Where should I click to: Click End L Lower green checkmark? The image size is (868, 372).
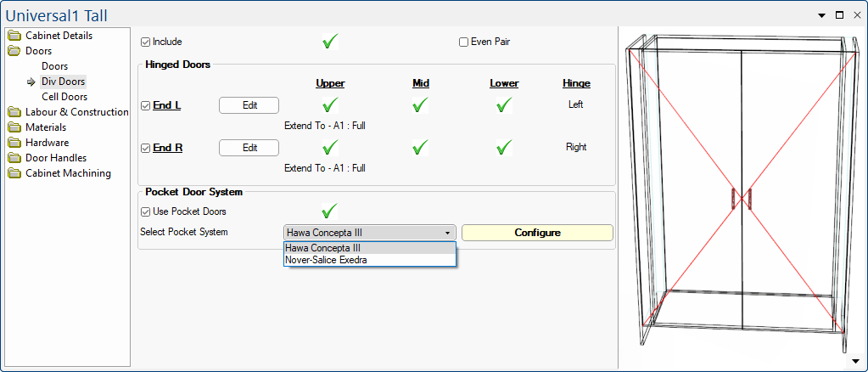[x=504, y=105]
